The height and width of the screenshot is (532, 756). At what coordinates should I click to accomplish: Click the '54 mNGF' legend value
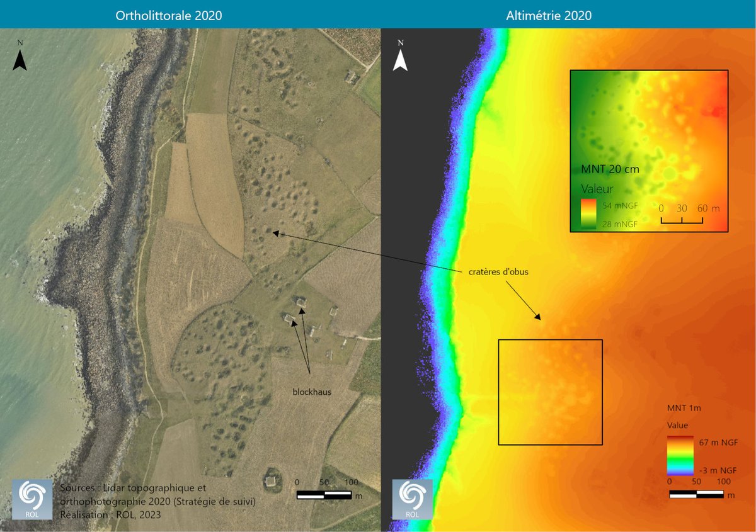coord(619,207)
